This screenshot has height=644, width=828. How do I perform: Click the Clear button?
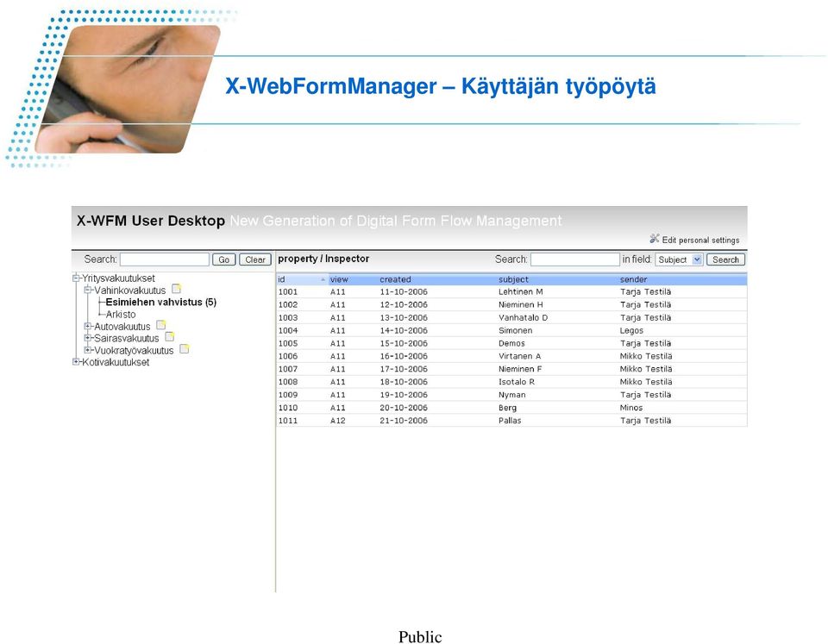point(255,259)
